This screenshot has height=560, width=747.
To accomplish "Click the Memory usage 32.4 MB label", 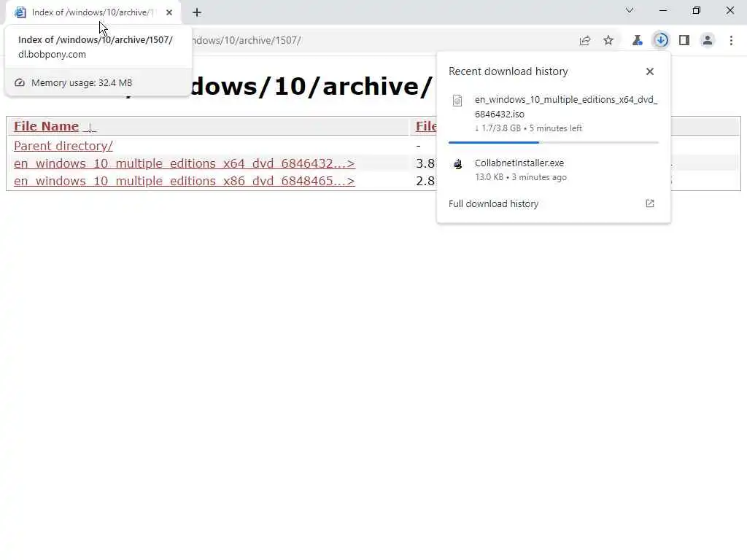I will pos(82,83).
